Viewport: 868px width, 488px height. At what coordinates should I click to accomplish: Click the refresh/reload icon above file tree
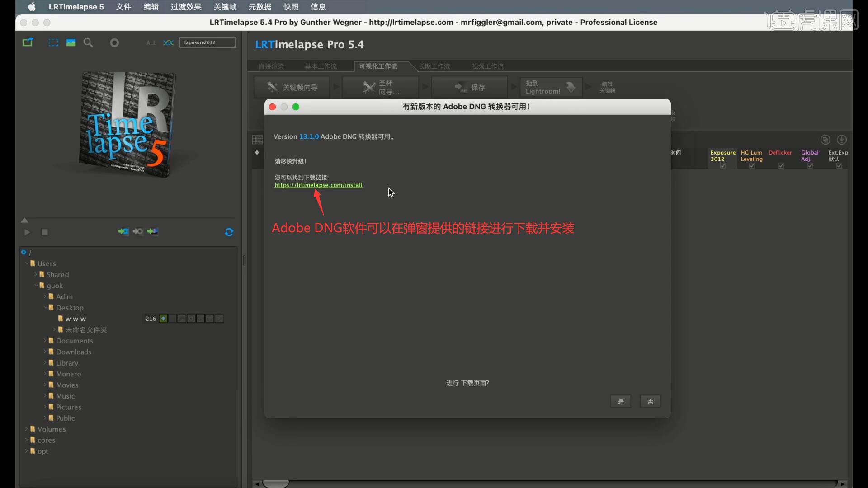[228, 232]
